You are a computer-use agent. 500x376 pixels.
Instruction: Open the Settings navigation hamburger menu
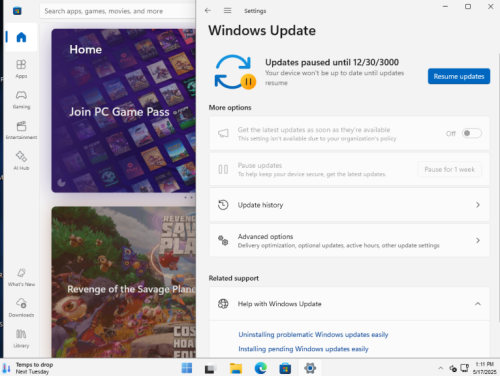227,11
